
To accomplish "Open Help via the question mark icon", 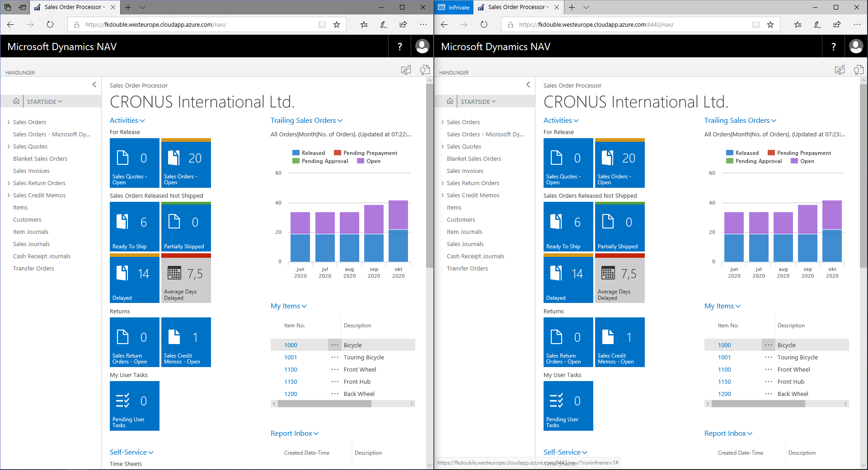I will click(399, 46).
